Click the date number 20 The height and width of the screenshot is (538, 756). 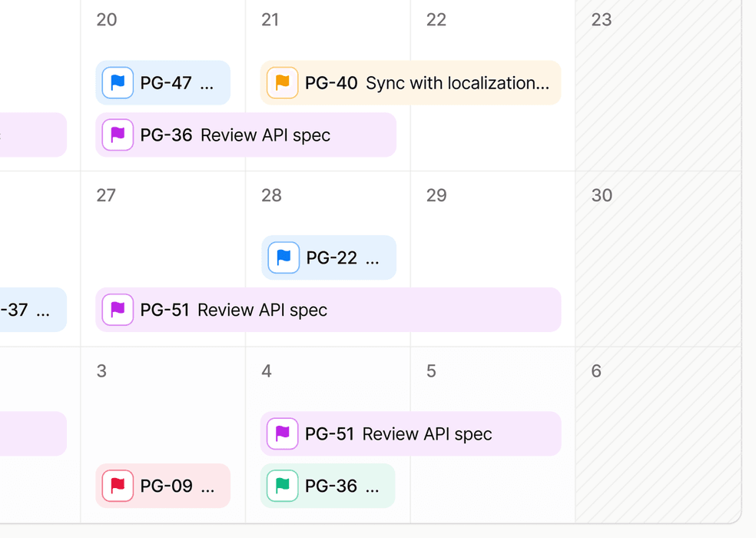click(x=107, y=20)
